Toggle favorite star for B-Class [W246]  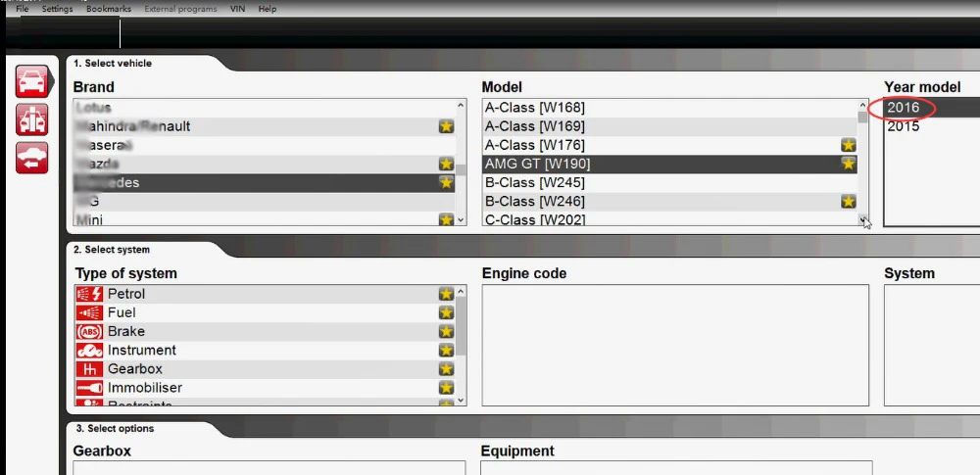pos(848,202)
